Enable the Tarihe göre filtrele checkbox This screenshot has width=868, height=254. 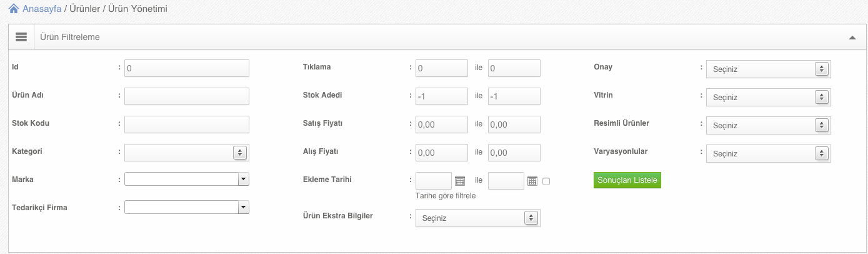click(x=546, y=181)
